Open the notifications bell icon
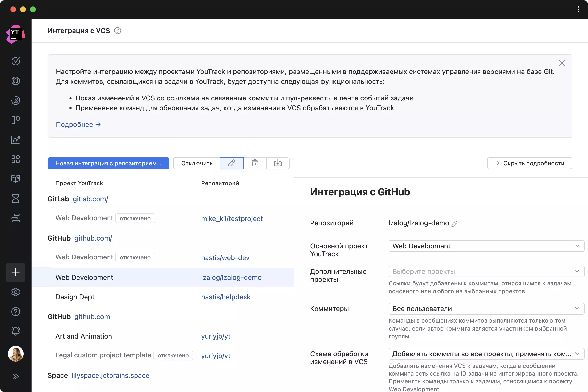 pyautogui.click(x=16, y=331)
